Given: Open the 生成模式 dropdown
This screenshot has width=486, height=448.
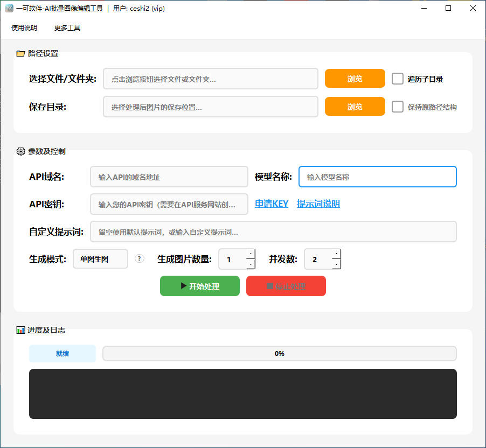Looking at the screenshot, I should (x=100, y=259).
